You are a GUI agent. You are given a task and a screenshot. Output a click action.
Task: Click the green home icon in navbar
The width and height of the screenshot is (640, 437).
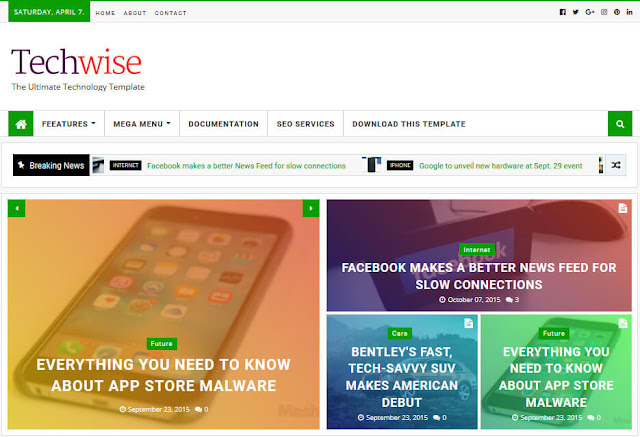[x=20, y=124]
